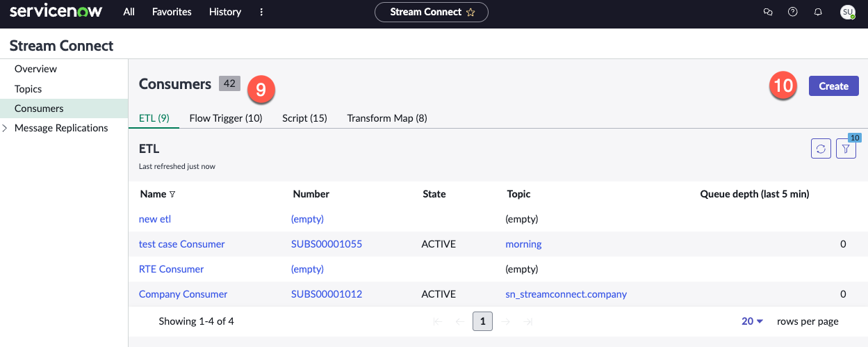The height and width of the screenshot is (347, 868).
Task: Open the SUBS00001055 number link
Action: pos(327,244)
